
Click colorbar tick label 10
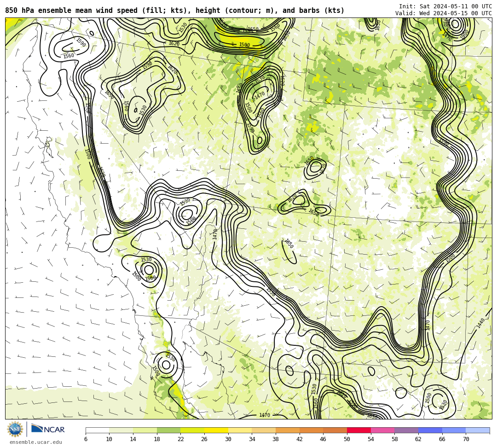coord(110,439)
